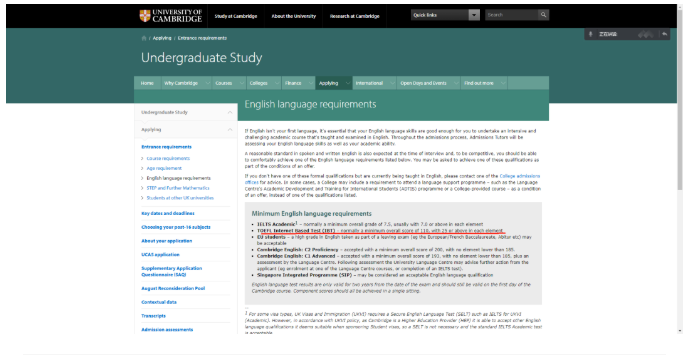The width and height of the screenshot is (692, 363).
Task: Click the TOEFL Internet Based Test text
Action: (x=296, y=231)
